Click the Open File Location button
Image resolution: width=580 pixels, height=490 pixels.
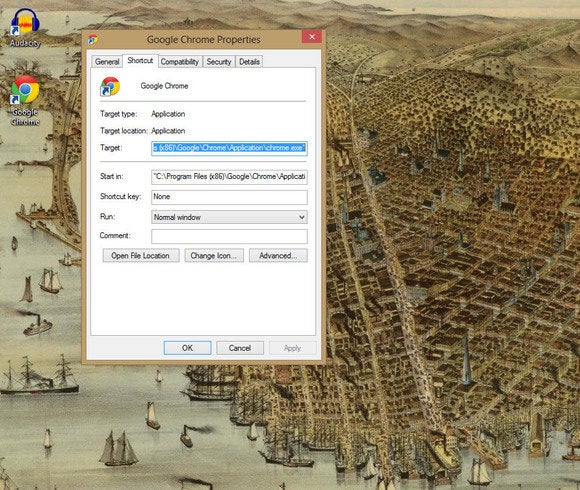tap(141, 256)
